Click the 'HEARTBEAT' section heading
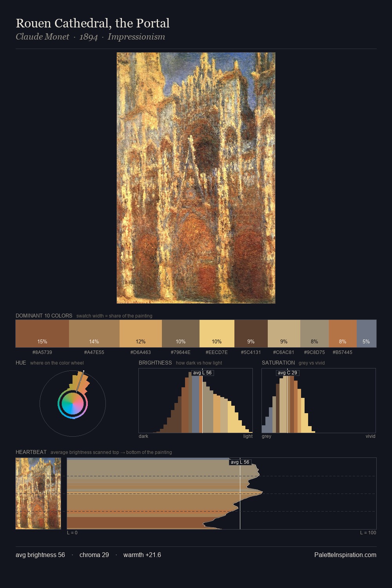 point(31,452)
